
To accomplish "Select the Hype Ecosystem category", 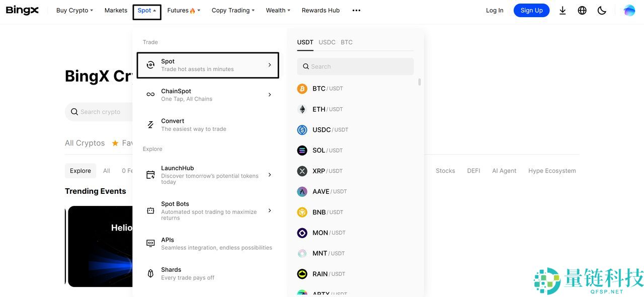I will coord(552,171).
